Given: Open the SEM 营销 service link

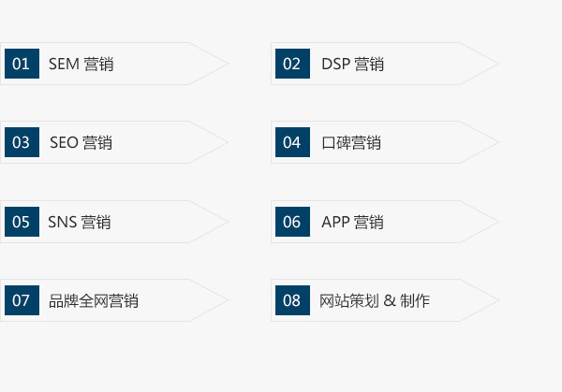Looking at the screenshot, I should point(81,64).
